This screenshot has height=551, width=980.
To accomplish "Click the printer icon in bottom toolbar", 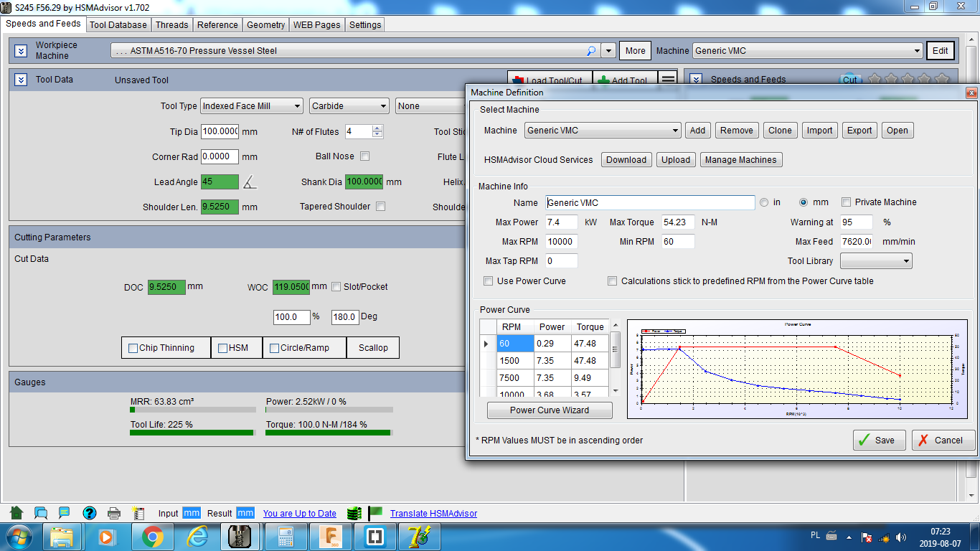I will [x=113, y=513].
